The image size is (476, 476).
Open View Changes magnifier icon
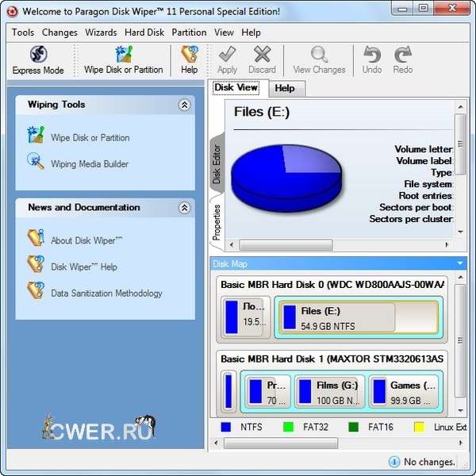coord(319,60)
